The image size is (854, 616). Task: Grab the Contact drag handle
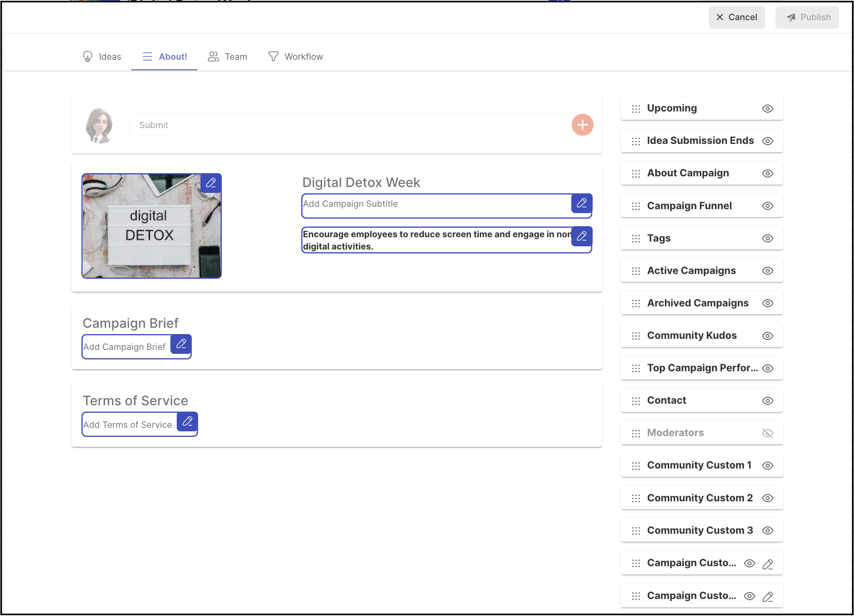(636, 401)
